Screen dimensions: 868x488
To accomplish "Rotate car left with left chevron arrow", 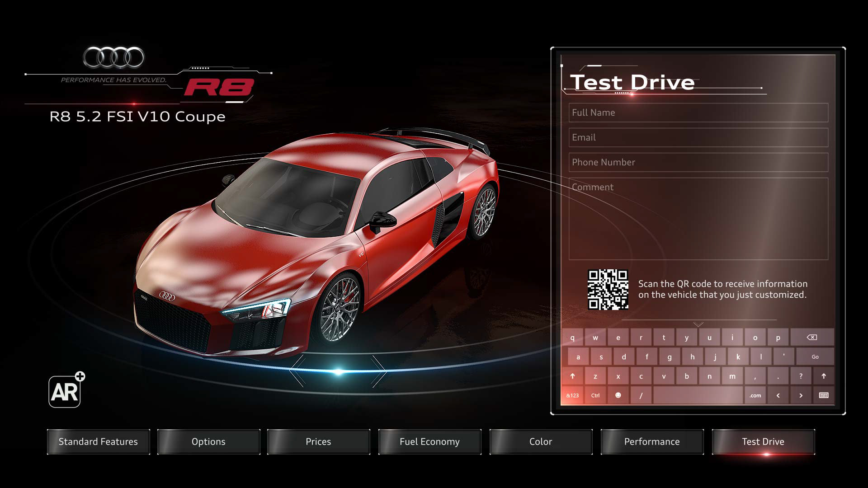I will coord(297,371).
